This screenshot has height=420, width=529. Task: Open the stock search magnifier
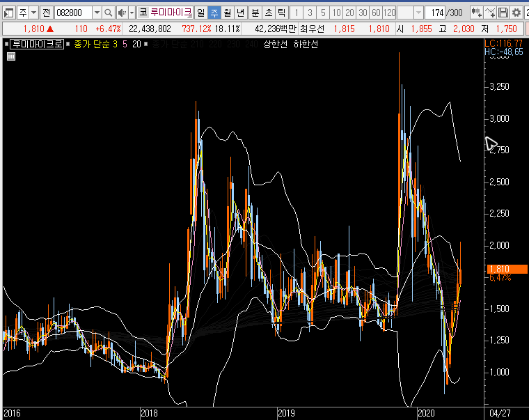108,13
